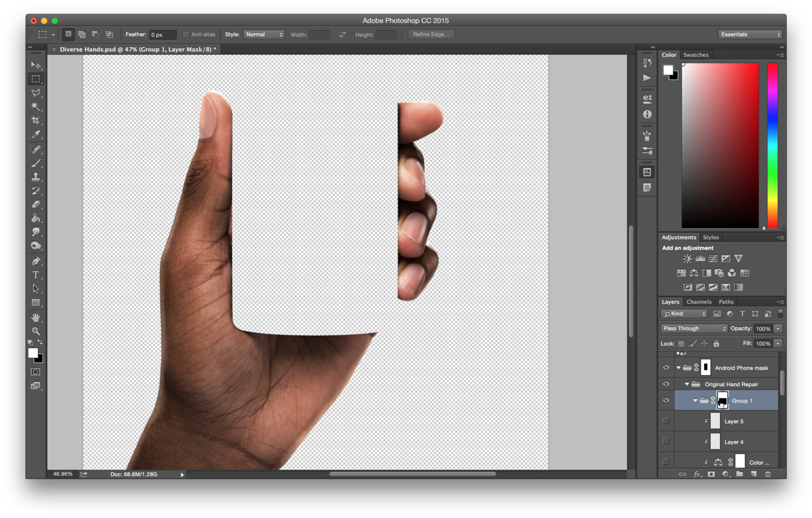Switch to the Hand tool

click(x=36, y=317)
